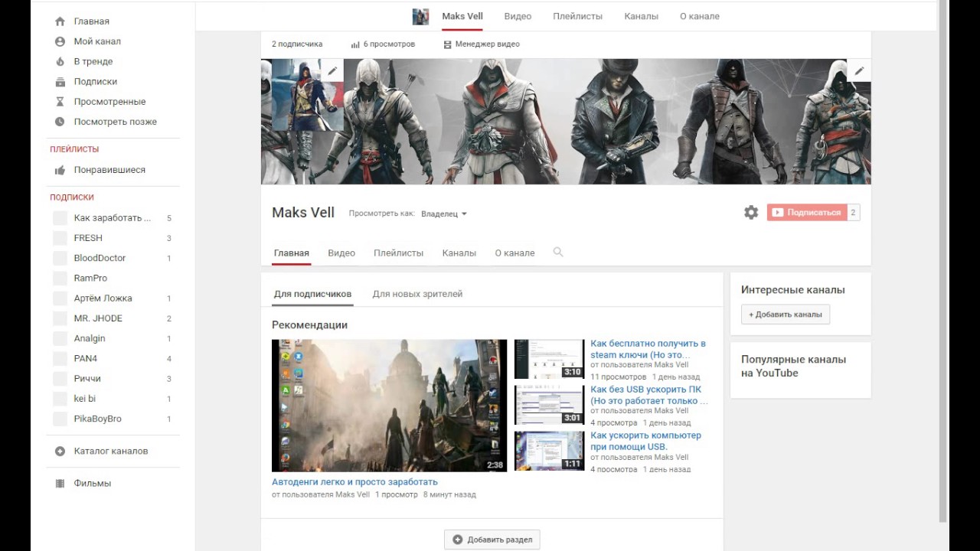Click the RamPro subscription avatar
The height and width of the screenshot is (551, 980).
[60, 278]
